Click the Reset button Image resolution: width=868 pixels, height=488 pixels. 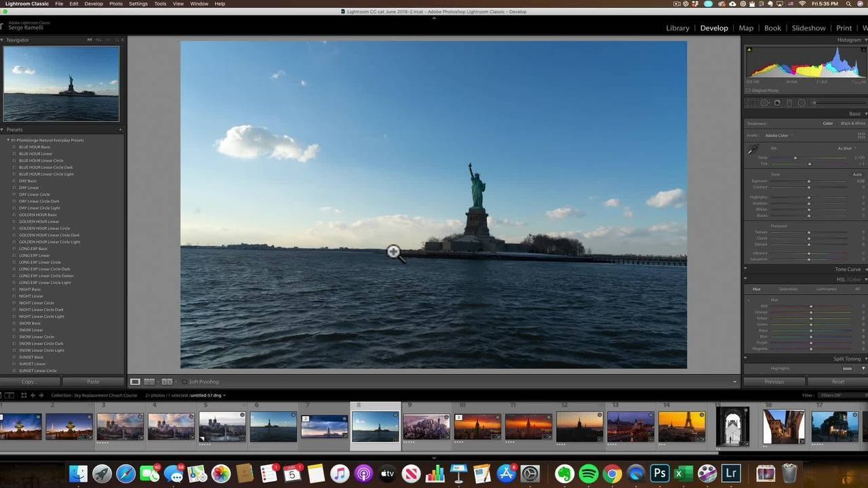pyautogui.click(x=838, y=382)
